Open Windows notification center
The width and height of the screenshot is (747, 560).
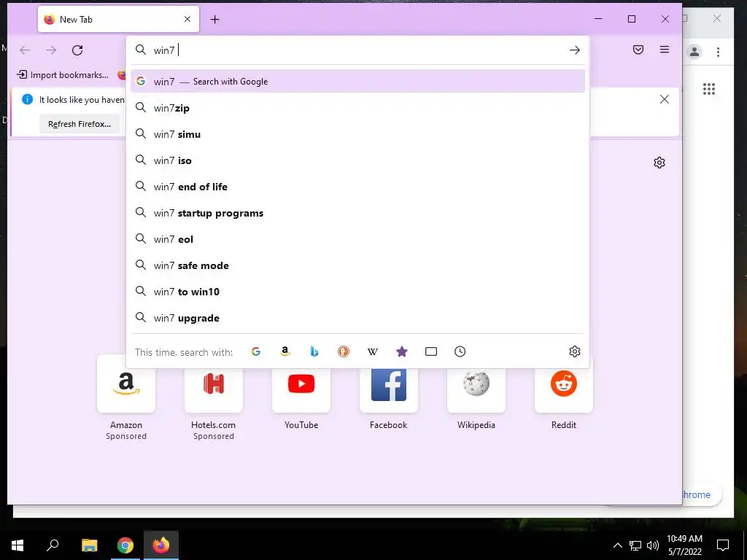(x=723, y=545)
